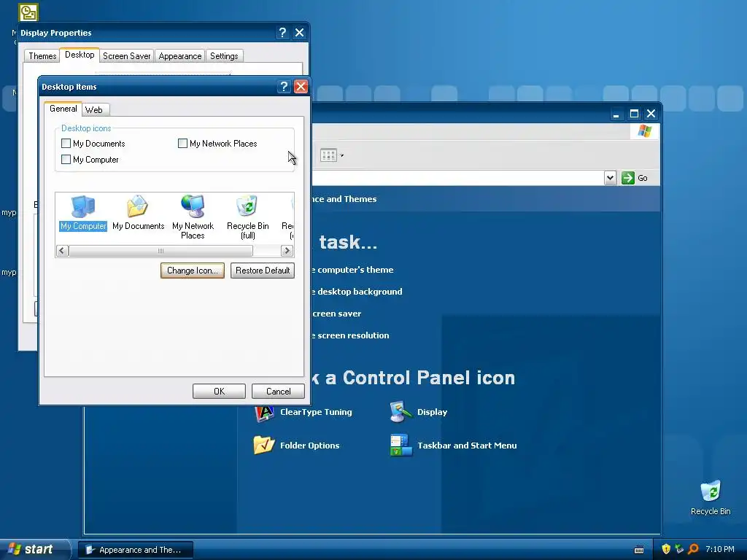Viewport: 747px width, 560px height.
Task: Open the Start menu
Action: pos(34,549)
